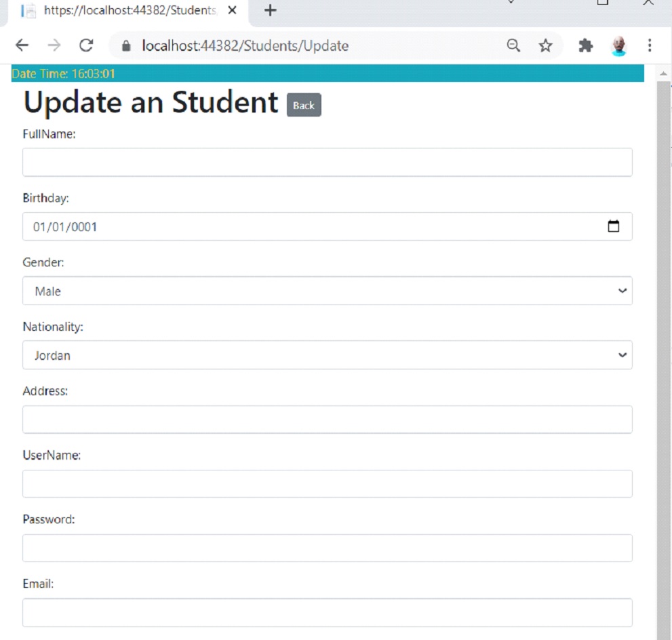Viewport: 672px width, 640px height.
Task: Focus the FullName input field
Action: (x=328, y=162)
